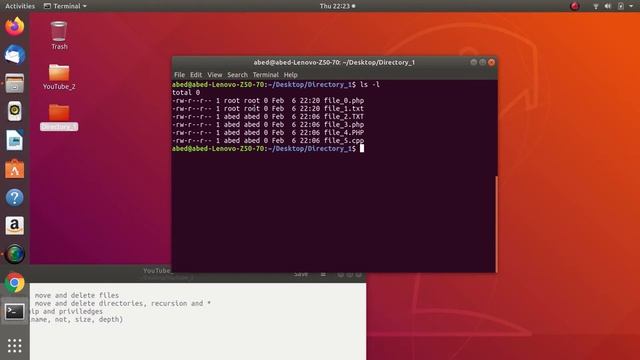Open the terminal Help menu

coord(291,75)
